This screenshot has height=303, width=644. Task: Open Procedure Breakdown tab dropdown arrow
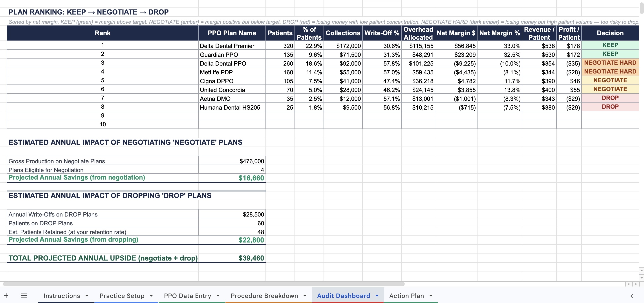click(x=305, y=296)
